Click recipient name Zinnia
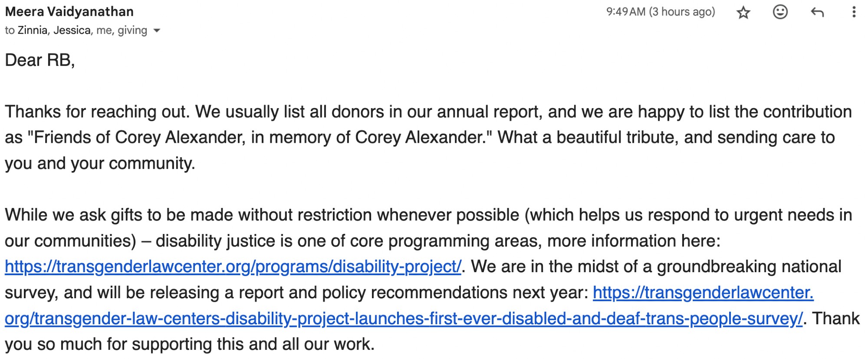The height and width of the screenshot is (359, 868). (33, 30)
